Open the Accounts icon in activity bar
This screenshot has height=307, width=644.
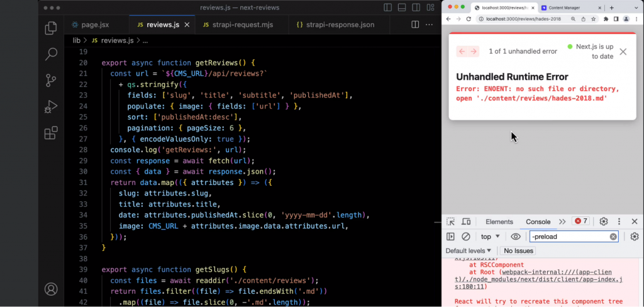[51, 289]
